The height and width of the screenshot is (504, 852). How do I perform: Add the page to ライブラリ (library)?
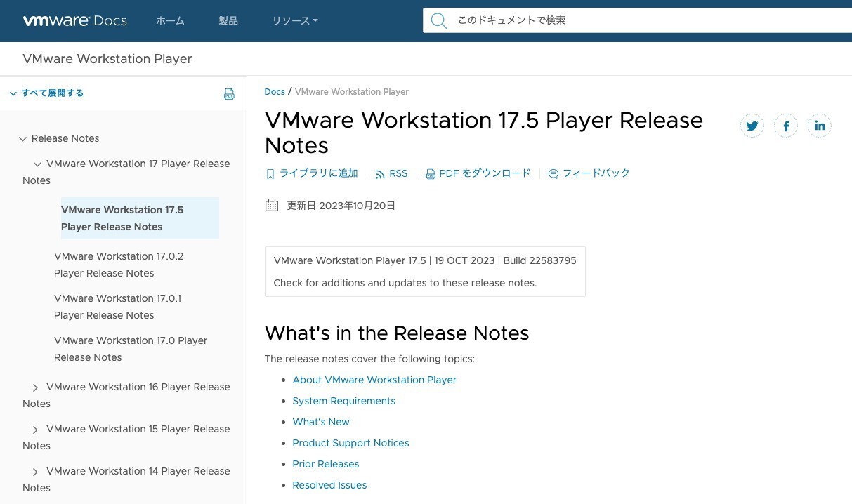click(311, 173)
